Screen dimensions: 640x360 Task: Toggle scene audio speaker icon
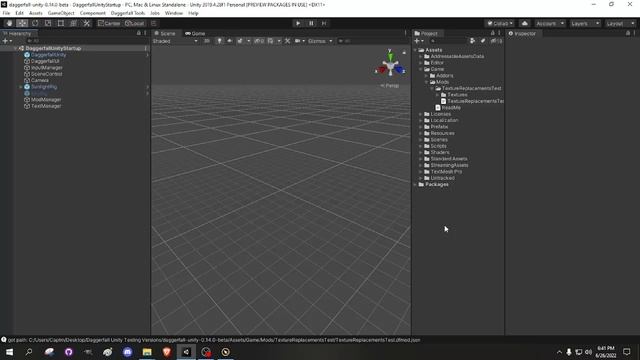pyautogui.click(x=229, y=41)
